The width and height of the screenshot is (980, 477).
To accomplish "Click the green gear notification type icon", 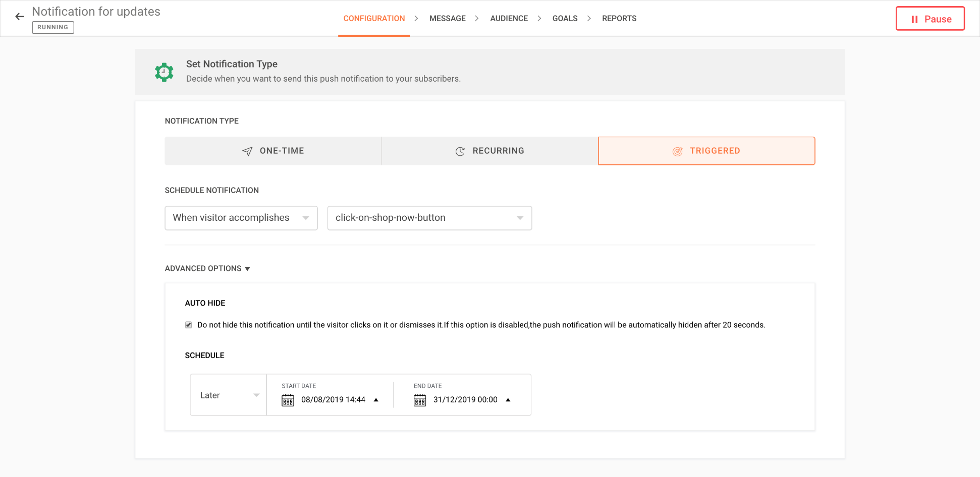I will click(164, 73).
